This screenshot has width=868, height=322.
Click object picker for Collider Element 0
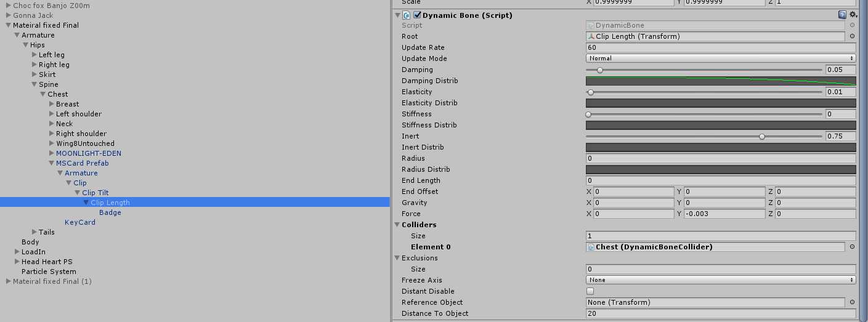coord(852,247)
